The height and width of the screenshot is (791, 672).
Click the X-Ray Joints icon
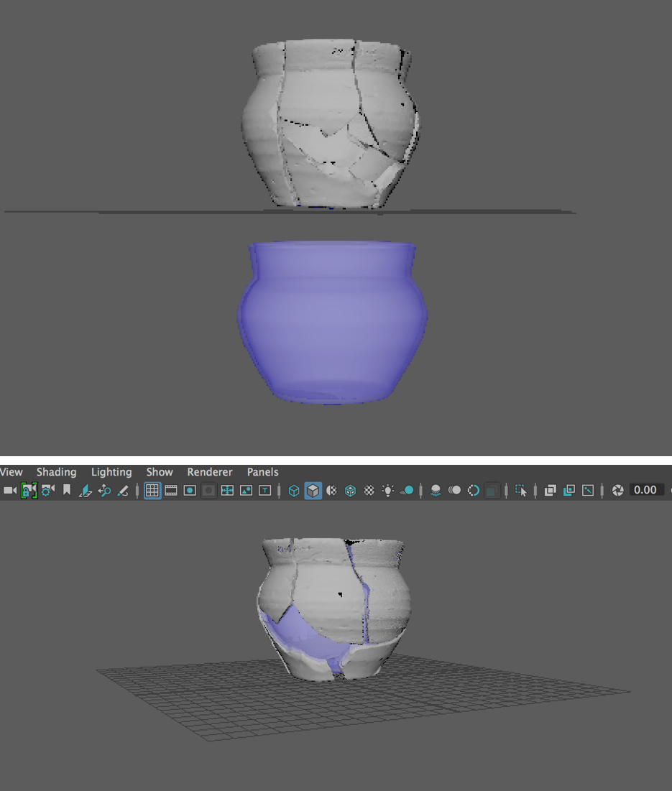coord(588,491)
